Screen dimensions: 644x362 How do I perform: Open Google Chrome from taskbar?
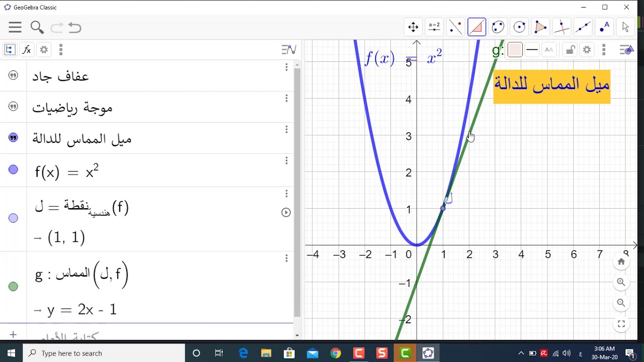pos(336,353)
